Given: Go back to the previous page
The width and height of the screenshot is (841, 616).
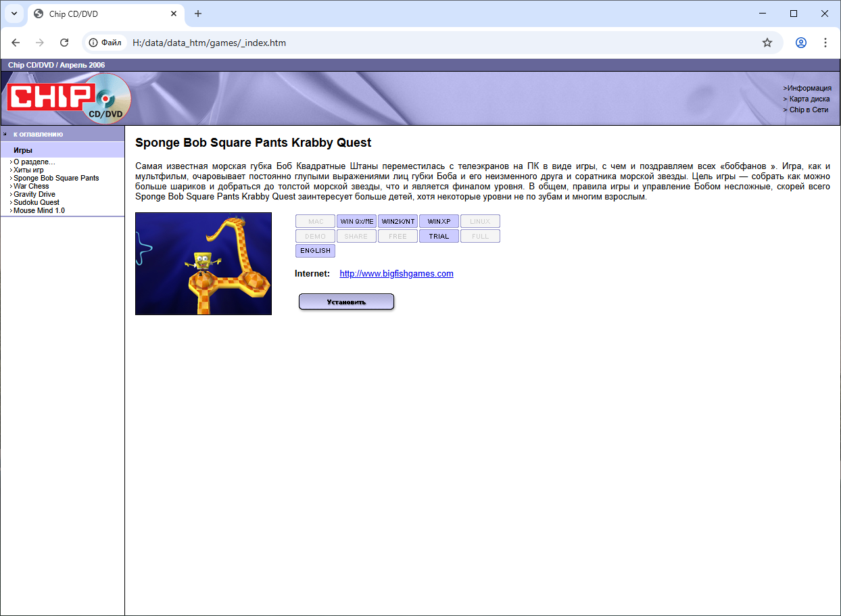Looking at the screenshot, I should (x=16, y=43).
